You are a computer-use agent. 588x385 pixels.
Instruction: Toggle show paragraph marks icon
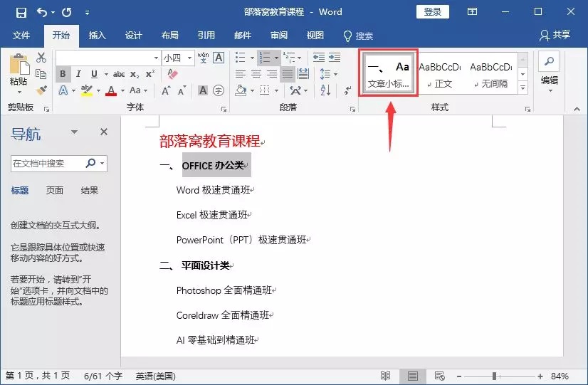347,90
